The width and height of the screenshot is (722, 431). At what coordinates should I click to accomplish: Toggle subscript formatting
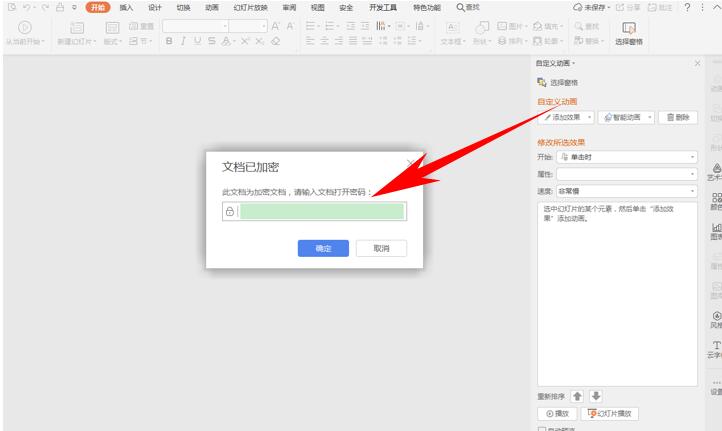click(x=260, y=41)
